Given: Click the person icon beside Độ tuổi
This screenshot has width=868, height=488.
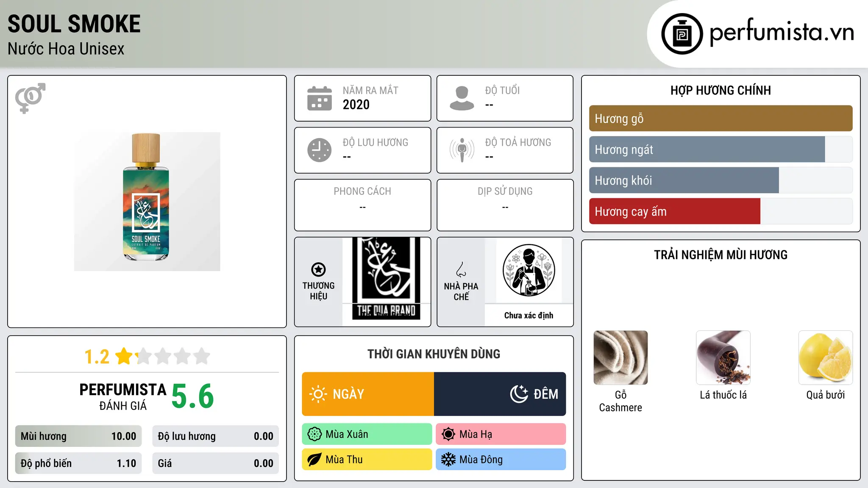Looking at the screenshot, I should (x=462, y=98).
